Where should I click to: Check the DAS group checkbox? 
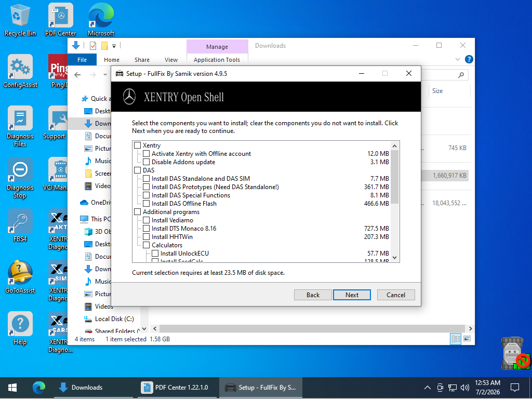tap(137, 170)
